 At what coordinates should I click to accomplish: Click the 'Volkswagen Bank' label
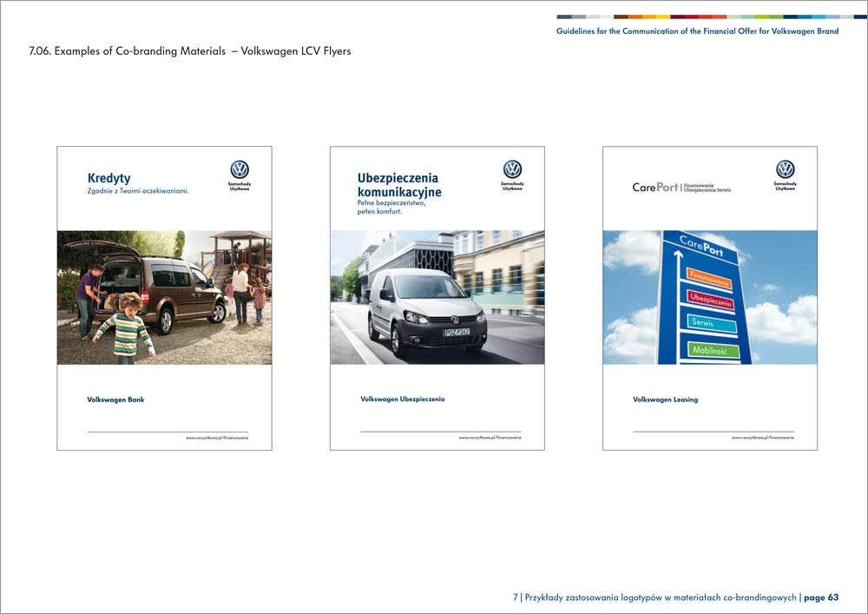click(x=115, y=399)
